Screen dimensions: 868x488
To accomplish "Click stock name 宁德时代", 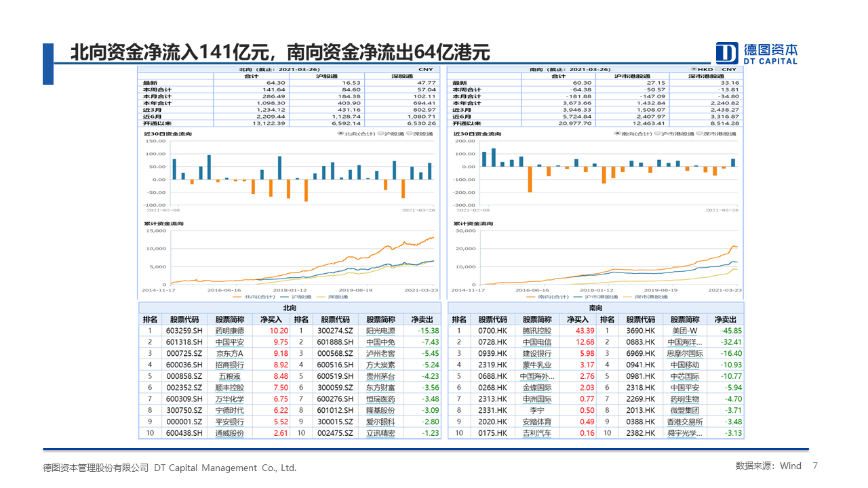I will click(229, 410).
